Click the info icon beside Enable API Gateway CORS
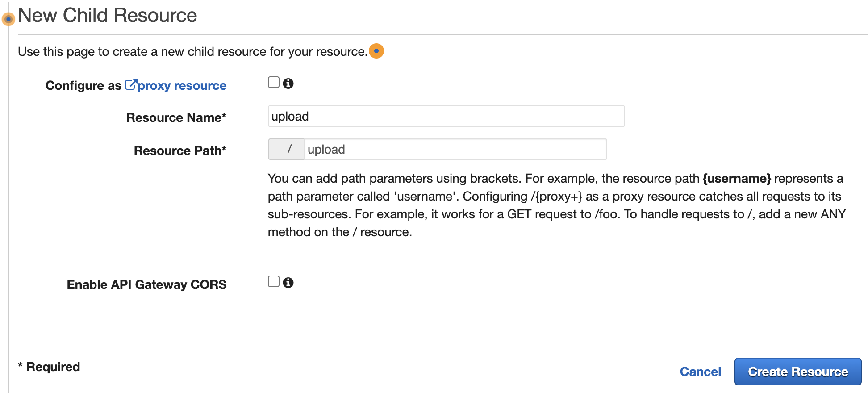868x393 pixels. tap(288, 282)
